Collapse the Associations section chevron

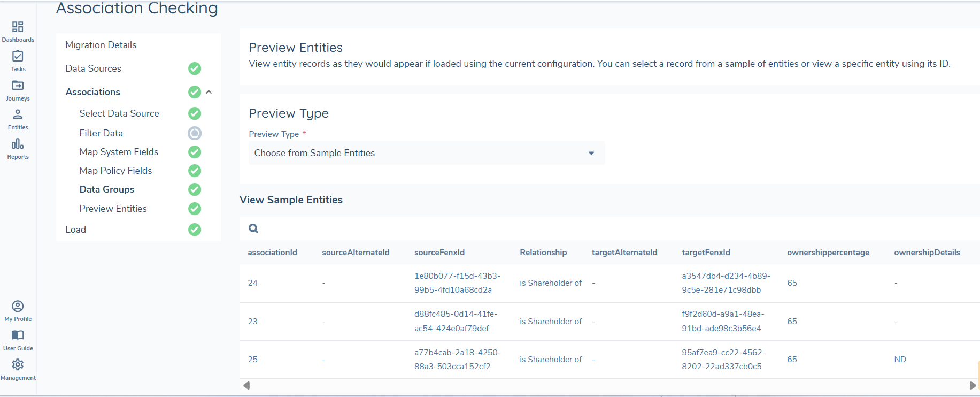pos(209,92)
